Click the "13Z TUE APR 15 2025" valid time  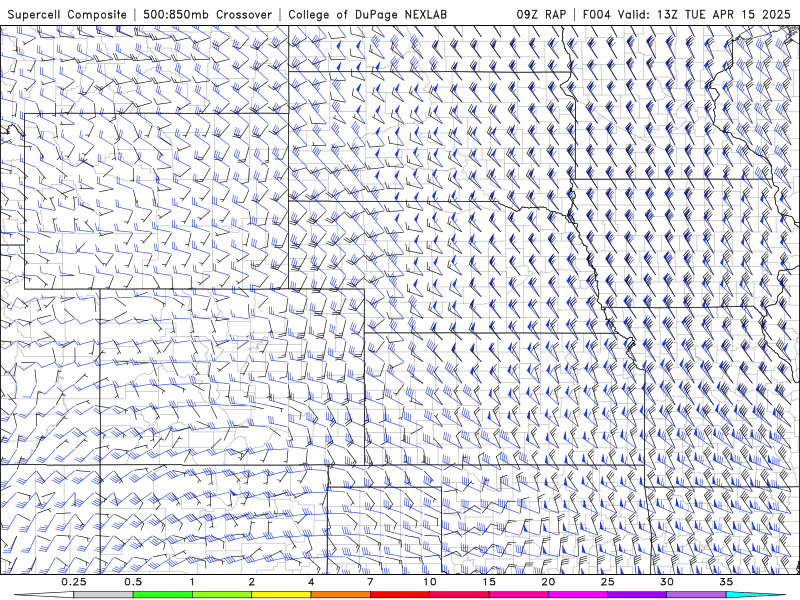pos(723,14)
